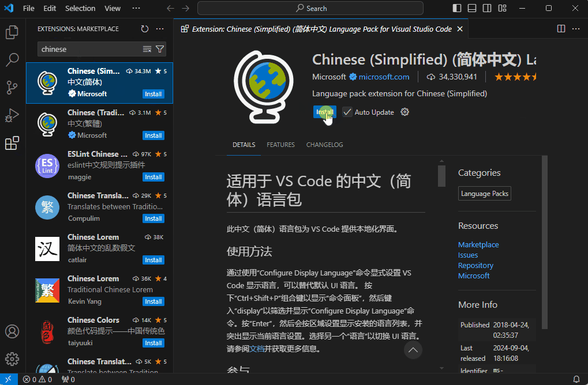This screenshot has height=385, width=588.
Task: Toggle the secondary side bar
Action: pos(486,8)
